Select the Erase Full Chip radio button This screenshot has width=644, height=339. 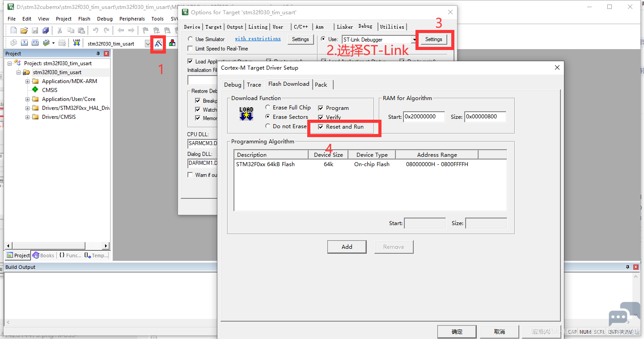[x=267, y=108]
